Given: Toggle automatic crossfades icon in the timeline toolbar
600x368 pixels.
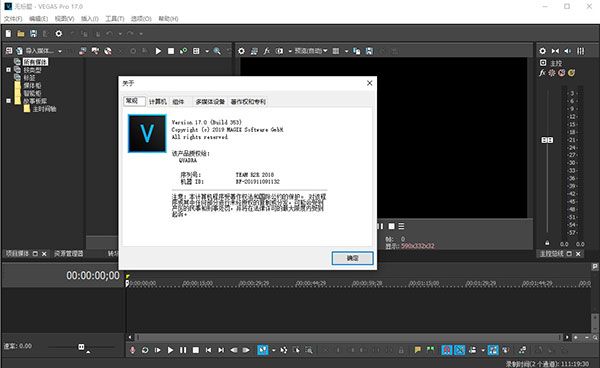Looking at the screenshot, I should 460,350.
